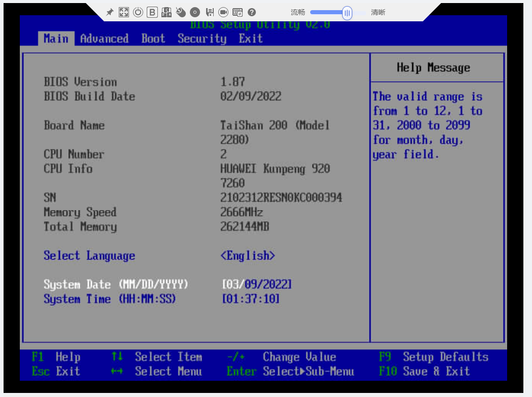This screenshot has height=397, width=532.
Task: Click the system time value 01:37:10
Action: tap(251, 299)
